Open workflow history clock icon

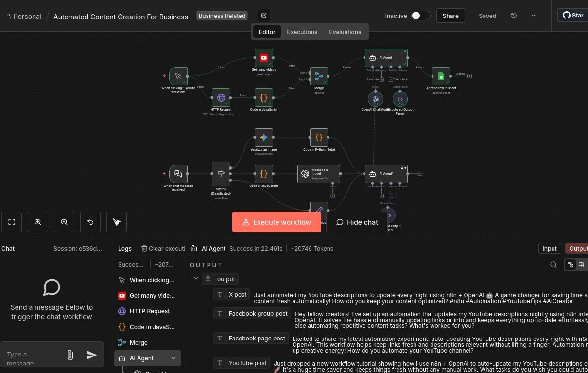(514, 16)
